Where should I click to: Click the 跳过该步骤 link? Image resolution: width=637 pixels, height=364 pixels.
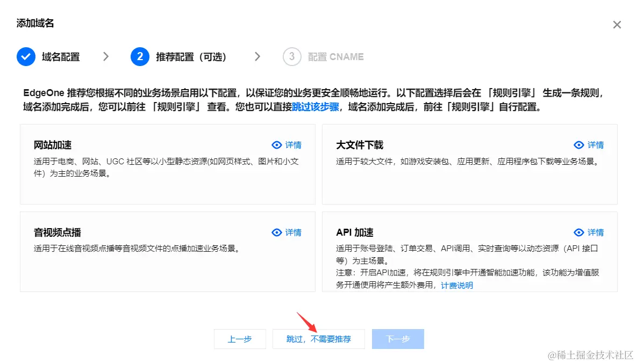(316, 107)
